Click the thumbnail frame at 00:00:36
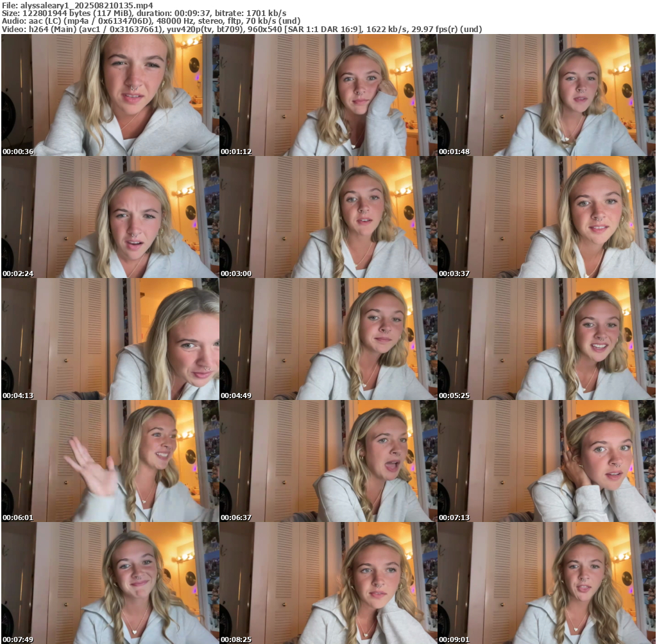The height and width of the screenshot is (644, 657). pos(110,95)
